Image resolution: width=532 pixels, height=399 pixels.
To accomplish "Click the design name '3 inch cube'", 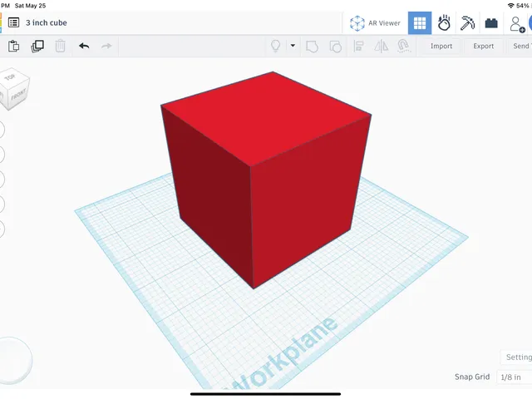I will click(47, 22).
